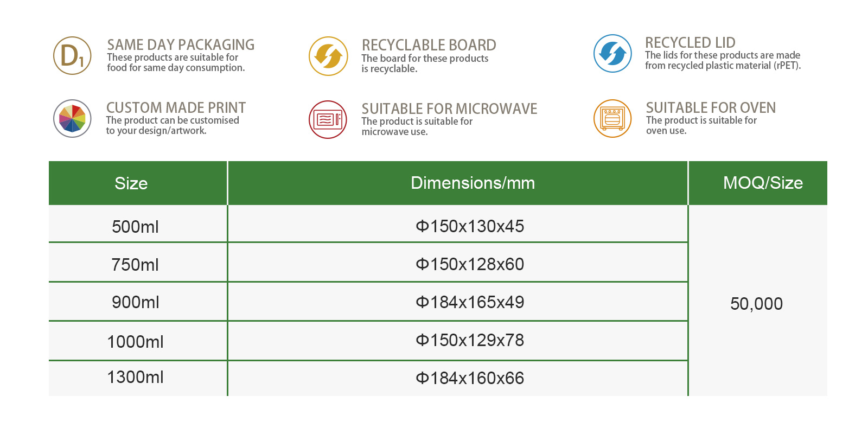Click the D1 same day packaging icon

pos(72,55)
